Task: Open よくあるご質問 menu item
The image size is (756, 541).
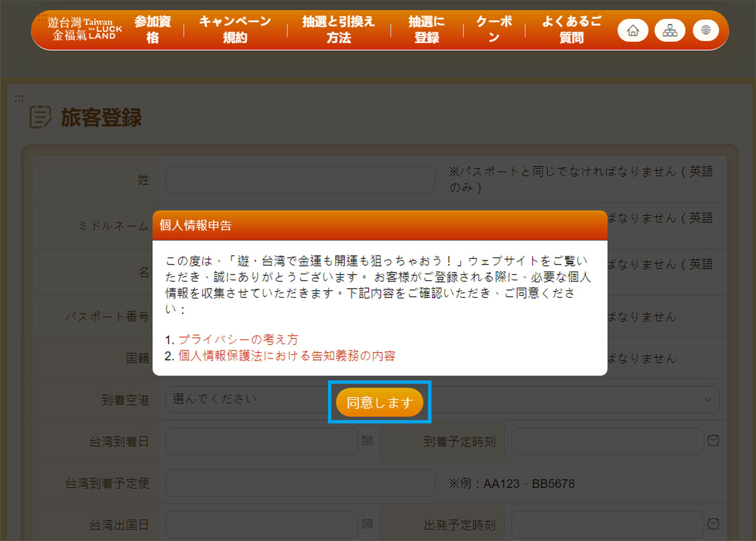Action: pos(571,29)
